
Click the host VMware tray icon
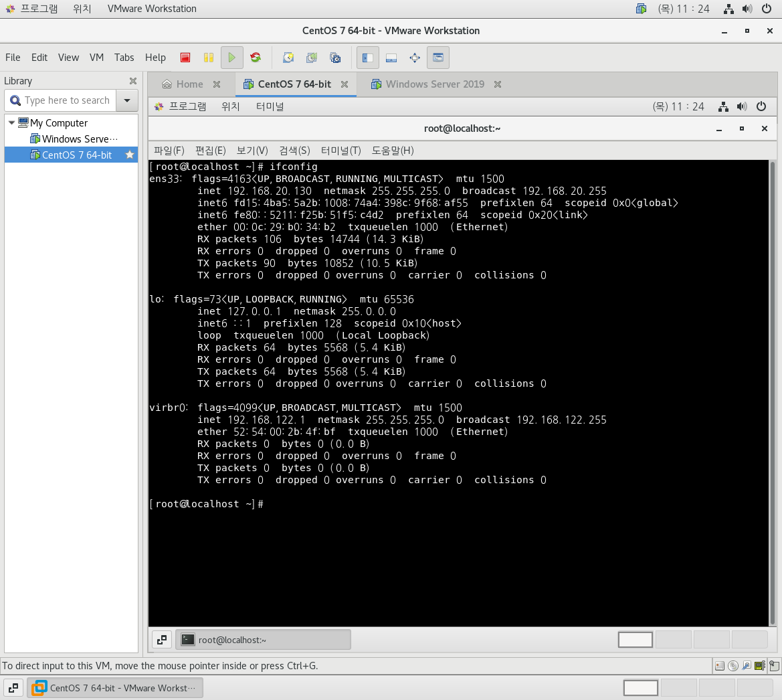click(642, 9)
